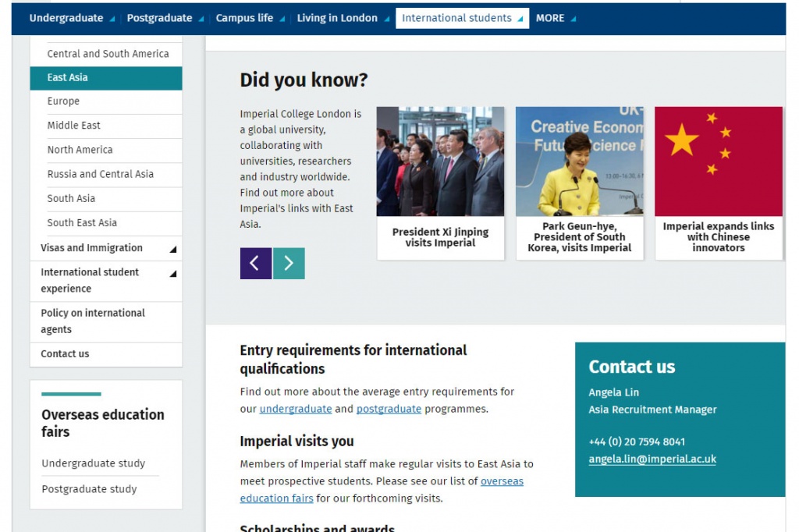Expand Visas and Immigration submenu arrow
This screenshot has width=799, height=532.
[x=173, y=249]
